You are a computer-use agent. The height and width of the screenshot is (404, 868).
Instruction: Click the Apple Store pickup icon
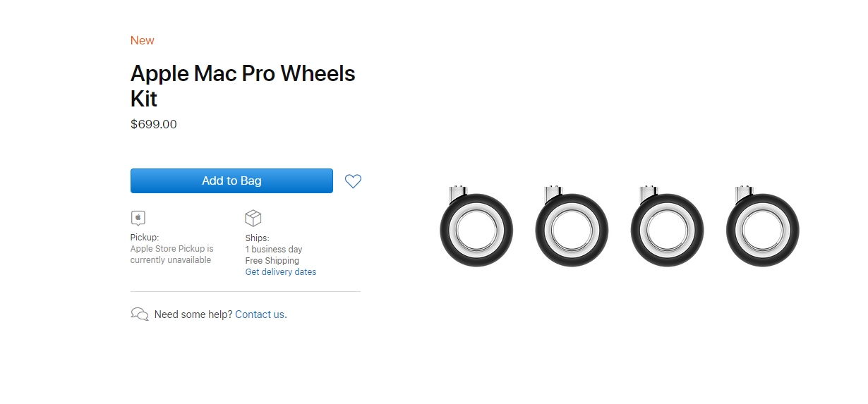(138, 218)
